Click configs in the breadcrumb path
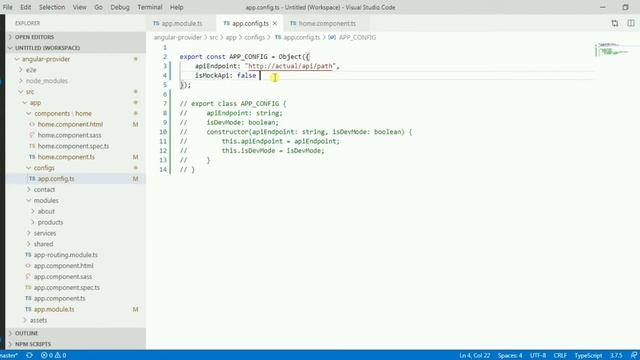This screenshot has height=360, width=640. [254, 37]
